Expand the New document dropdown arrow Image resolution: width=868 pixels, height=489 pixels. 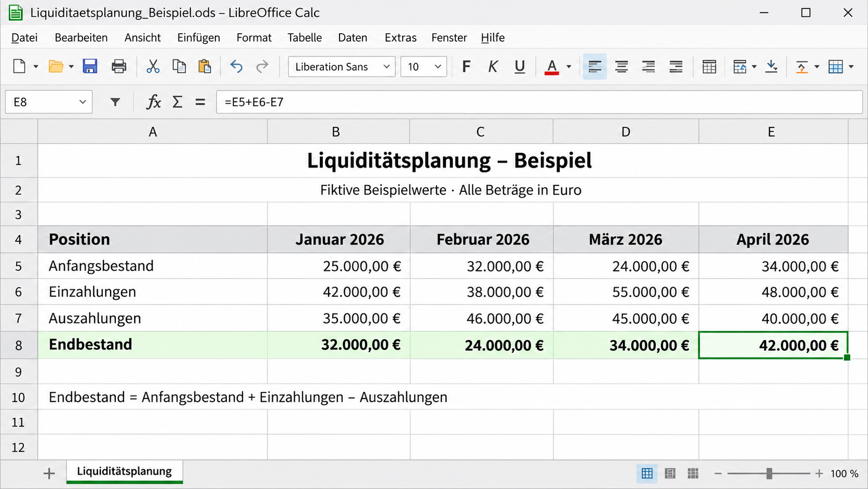coord(36,67)
